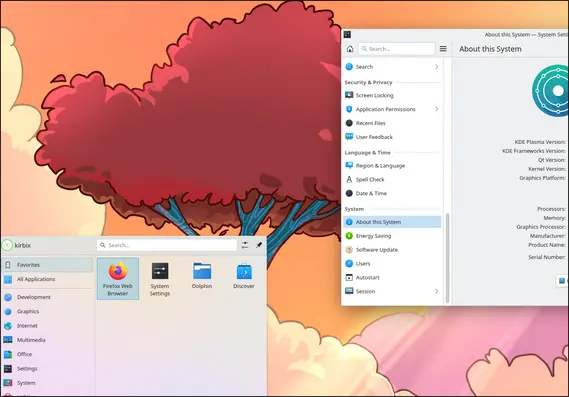Click the kirbix username label
The width and height of the screenshot is (569, 397).
[x=22, y=246]
